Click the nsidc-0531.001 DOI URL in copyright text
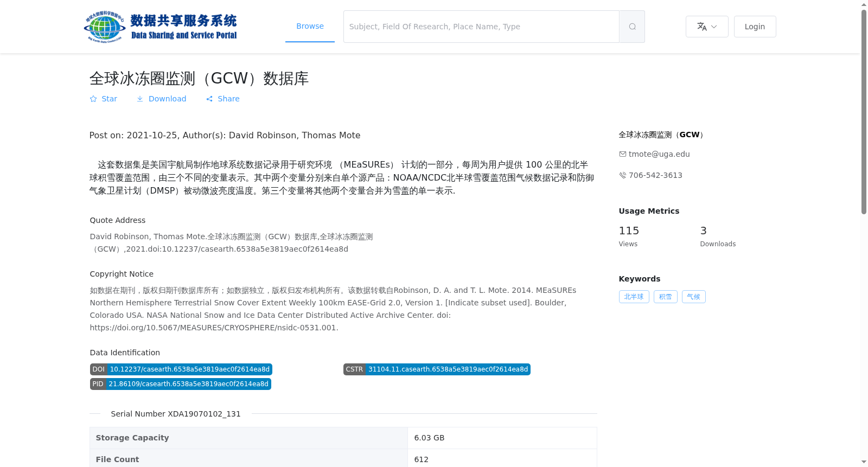The width and height of the screenshot is (868, 467). tap(214, 328)
